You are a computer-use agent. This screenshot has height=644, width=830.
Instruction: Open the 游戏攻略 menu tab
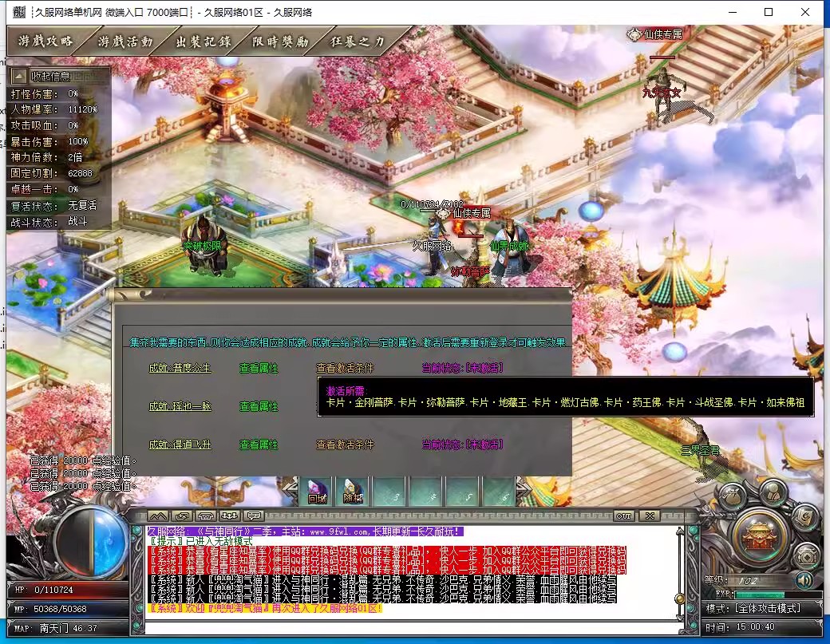[45, 41]
